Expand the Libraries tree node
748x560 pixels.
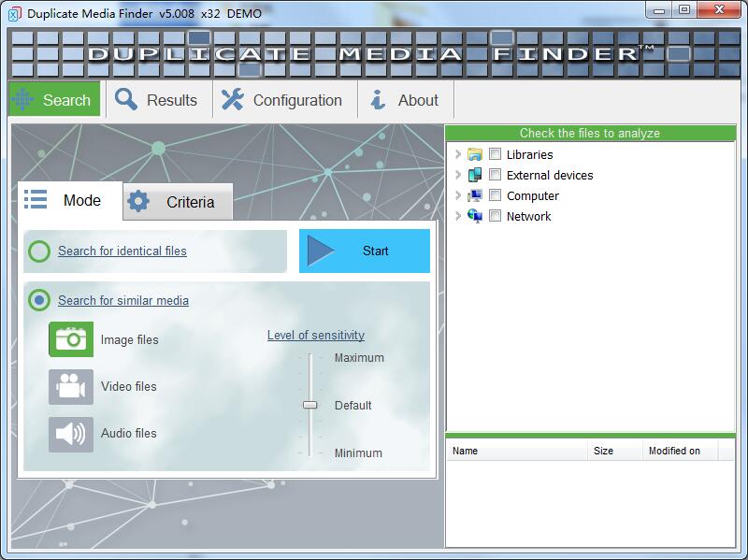coord(458,154)
